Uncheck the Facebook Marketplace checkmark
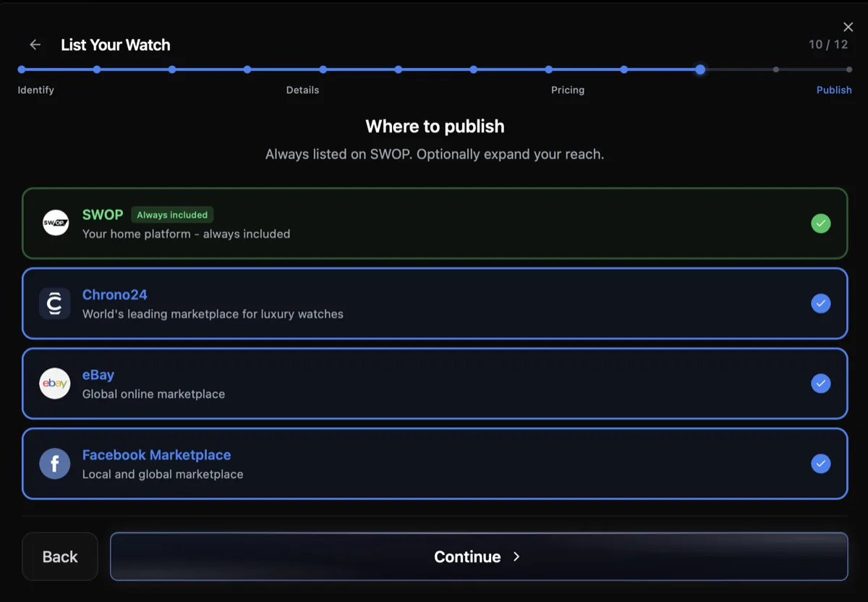This screenshot has height=602, width=868. pos(821,464)
